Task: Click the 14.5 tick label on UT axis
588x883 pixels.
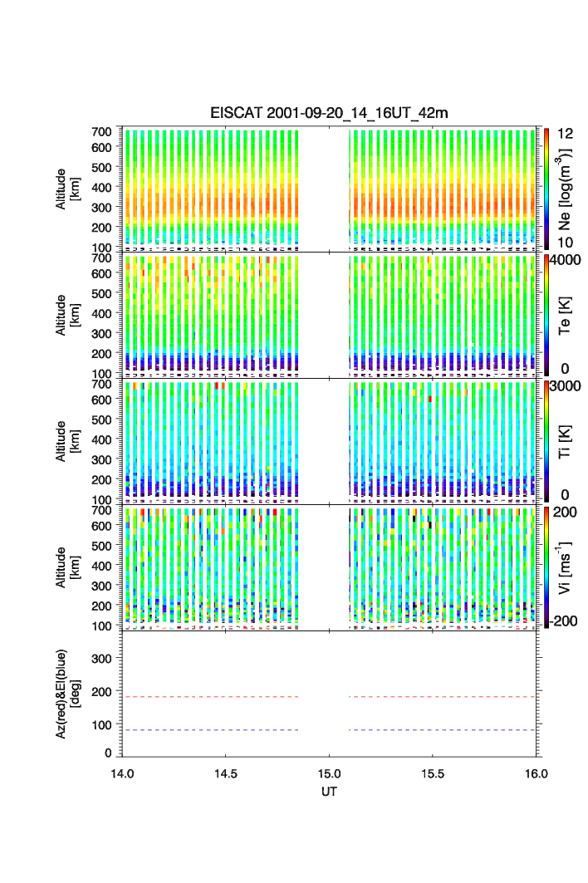Action: 226,773
